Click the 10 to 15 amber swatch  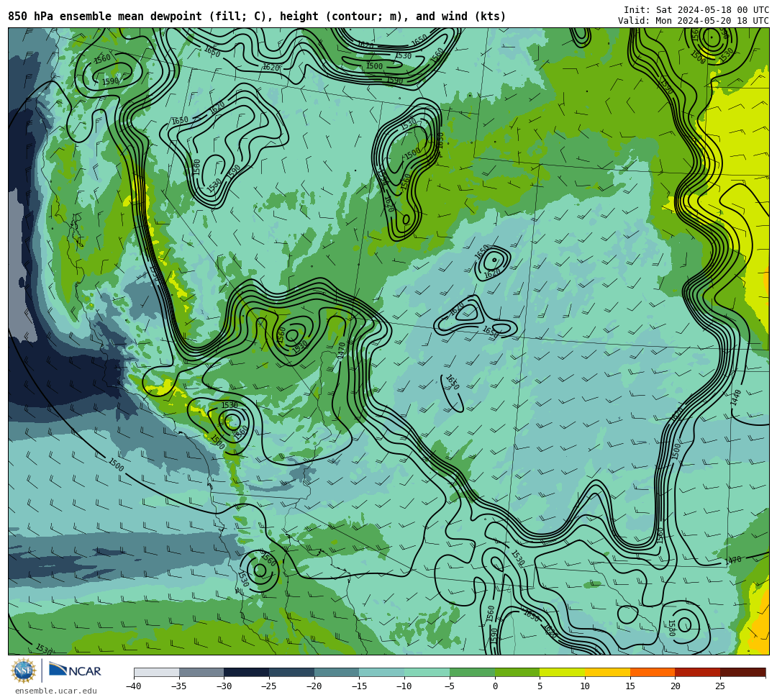[x=607, y=672]
